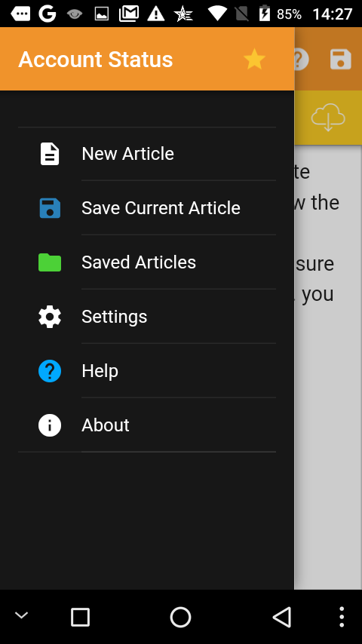This screenshot has width=362, height=644.
Task: Click the white document icon for New Article
Action: pyautogui.click(x=50, y=154)
